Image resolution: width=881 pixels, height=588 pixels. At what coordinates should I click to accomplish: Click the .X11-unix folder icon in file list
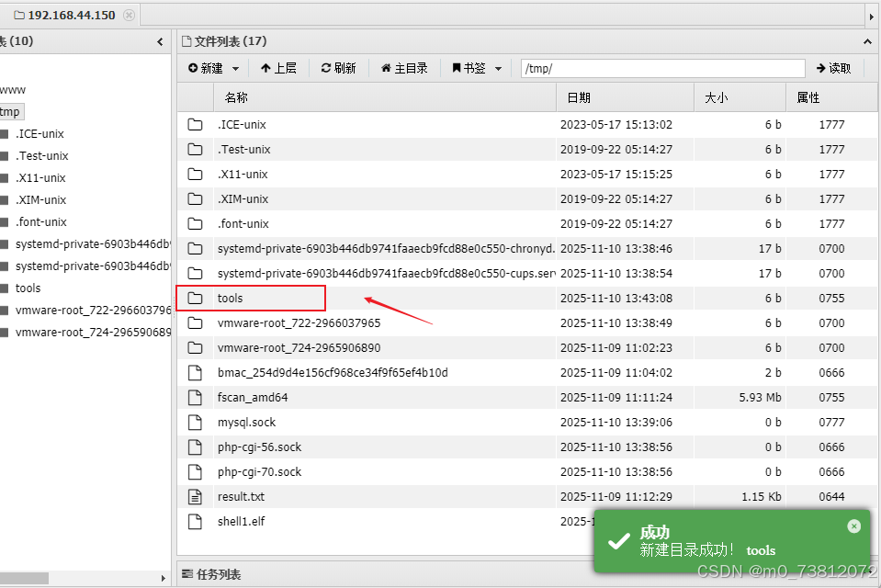pyautogui.click(x=195, y=175)
